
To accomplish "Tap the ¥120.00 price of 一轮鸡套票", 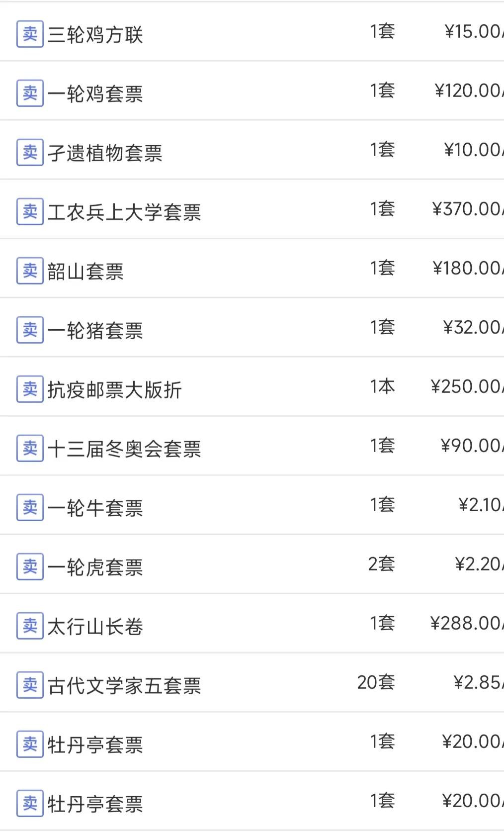I will (x=468, y=91).
